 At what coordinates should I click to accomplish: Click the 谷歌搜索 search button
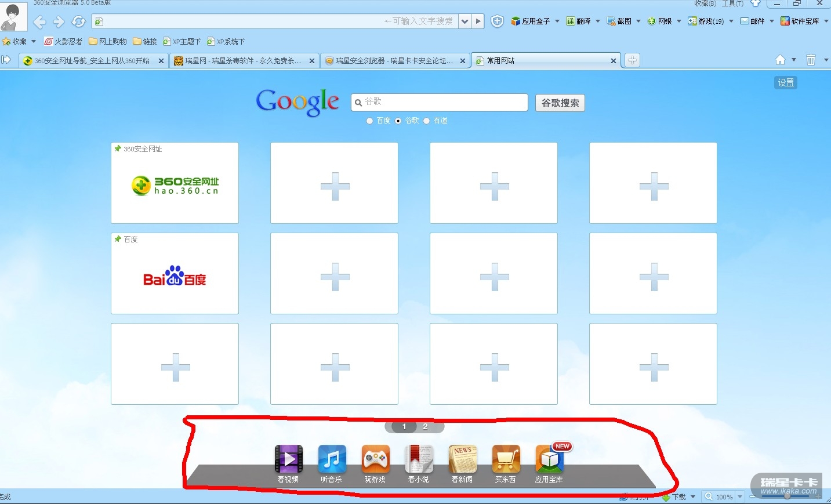(x=560, y=103)
